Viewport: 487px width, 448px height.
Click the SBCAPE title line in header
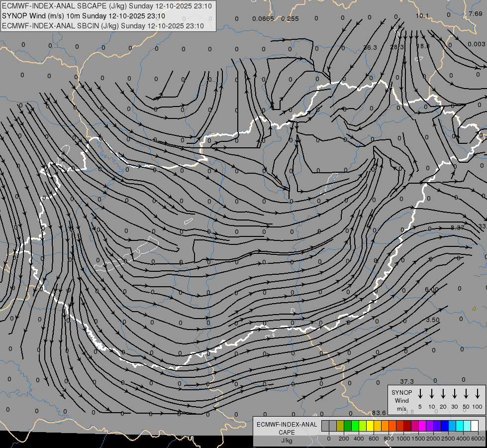107,6
